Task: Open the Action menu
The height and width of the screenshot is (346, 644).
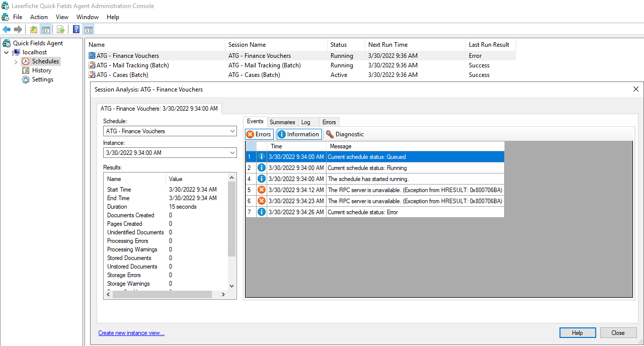Action: click(x=39, y=17)
